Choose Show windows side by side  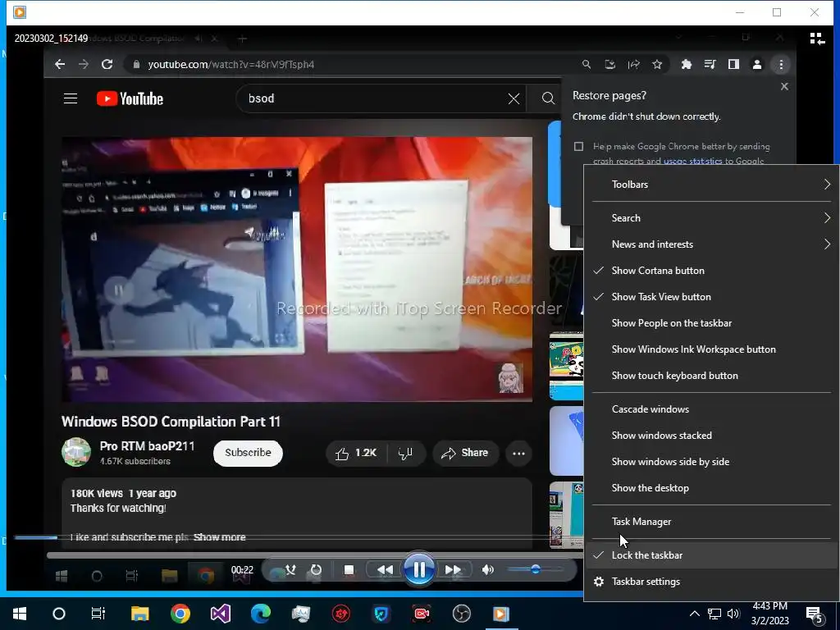(711, 462)
